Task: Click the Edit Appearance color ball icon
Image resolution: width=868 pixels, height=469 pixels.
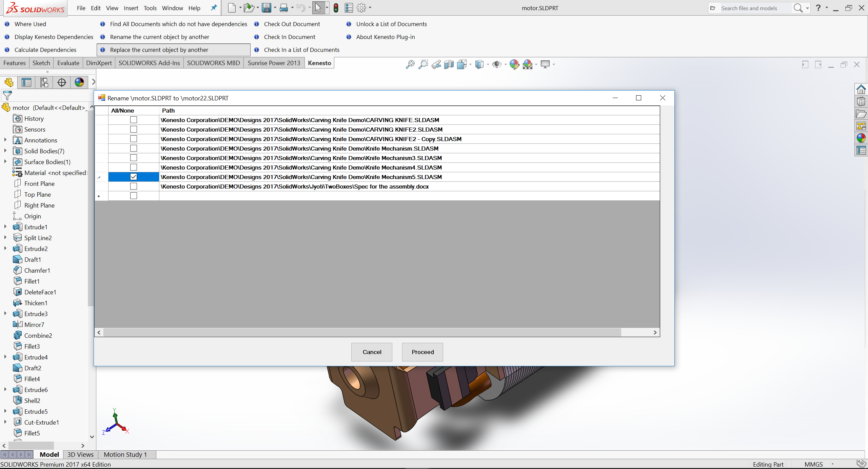Action: pyautogui.click(x=514, y=64)
